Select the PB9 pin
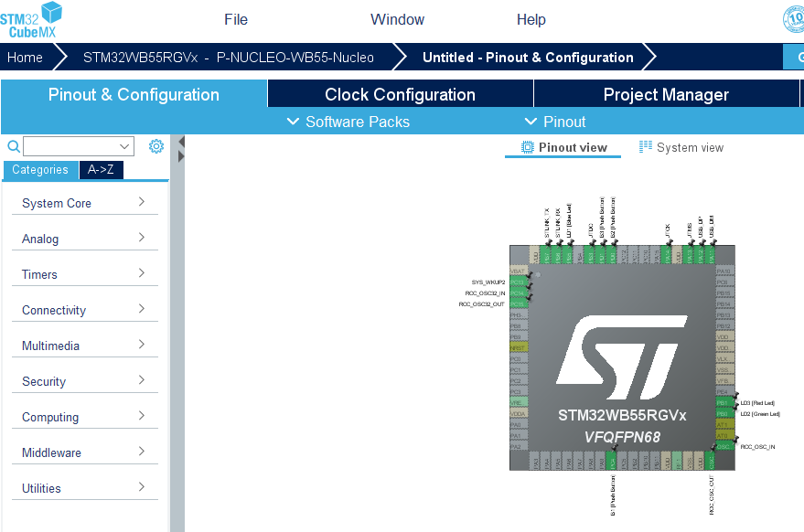The image size is (804, 532). coord(519,337)
